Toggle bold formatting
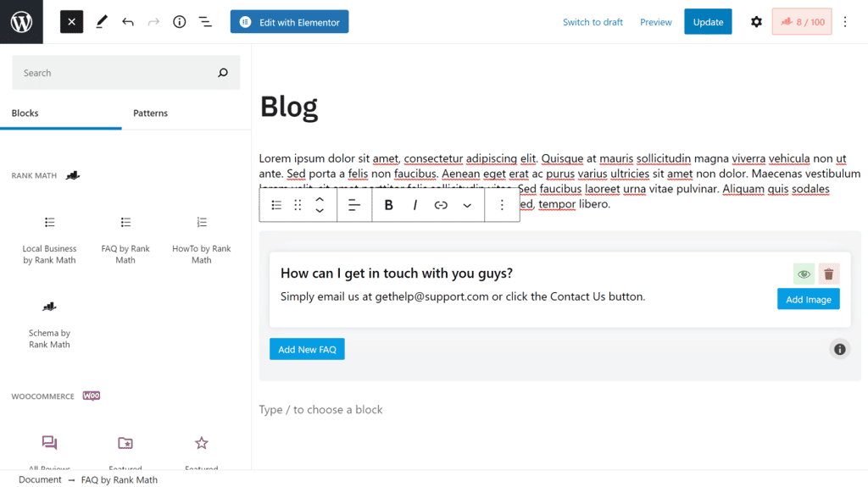The width and height of the screenshot is (868, 487). point(388,205)
